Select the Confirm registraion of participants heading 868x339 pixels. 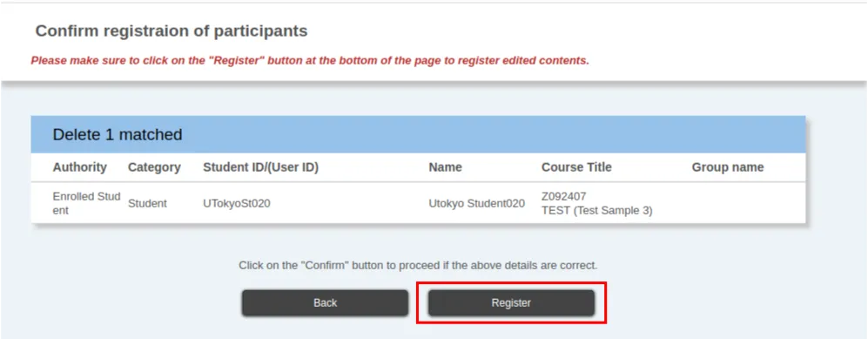click(x=172, y=31)
